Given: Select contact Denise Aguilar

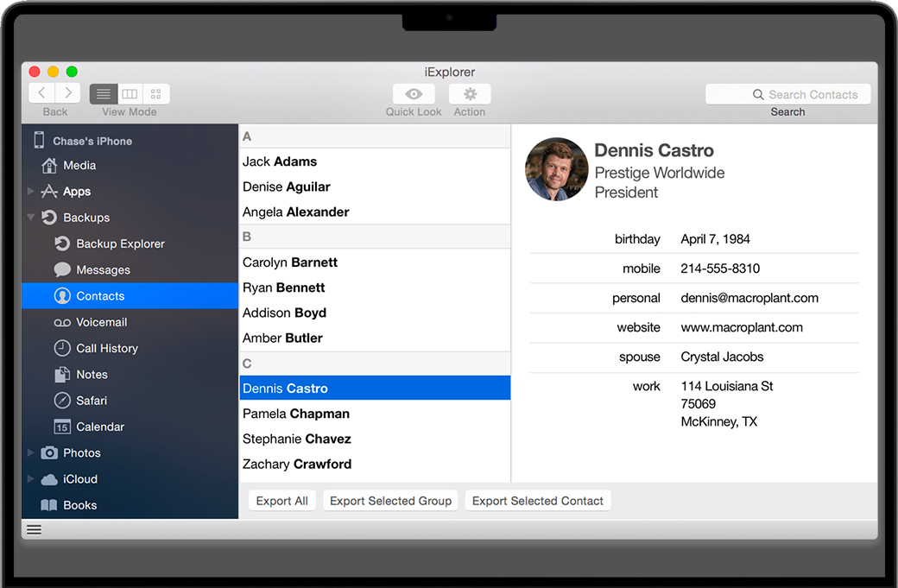Looking at the screenshot, I should click(x=375, y=187).
